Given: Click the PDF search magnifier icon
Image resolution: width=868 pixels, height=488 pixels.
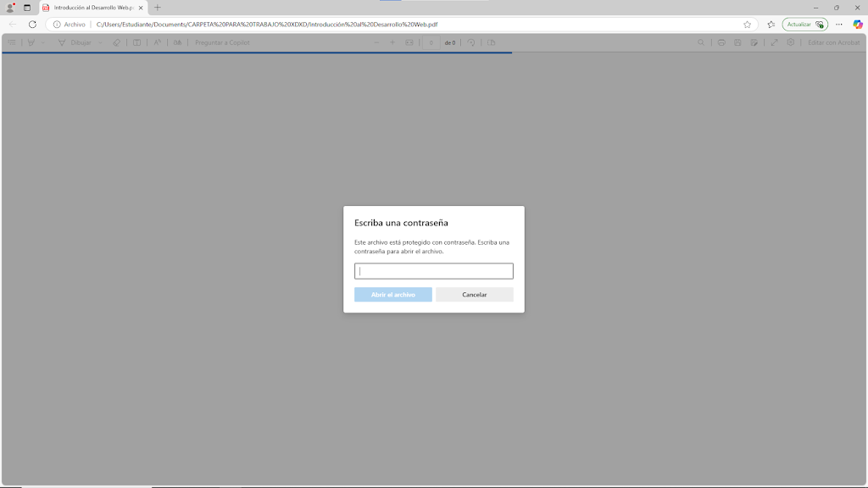Looking at the screenshot, I should pyautogui.click(x=701, y=42).
